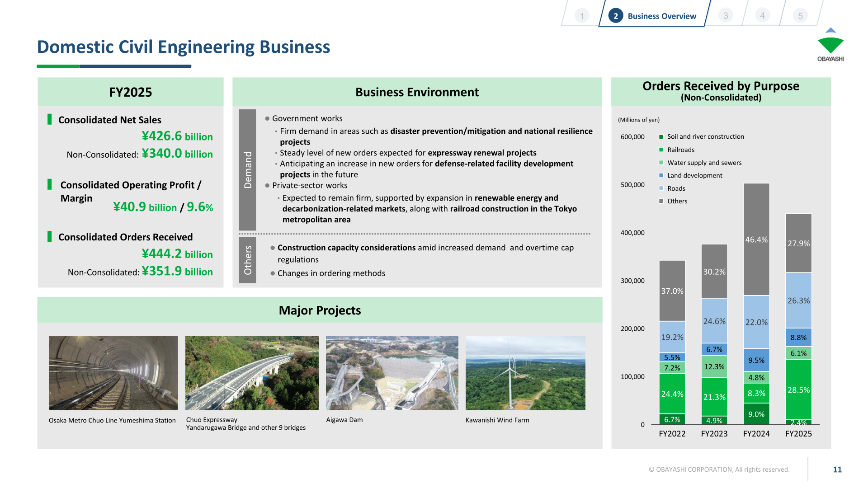Click the FY2022 axis label
868x488 pixels.
pos(672,434)
